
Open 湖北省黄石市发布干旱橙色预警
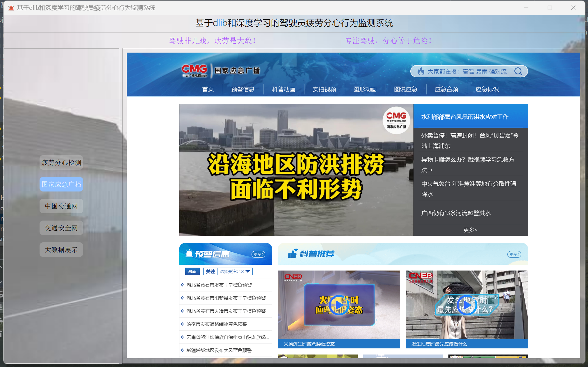219,285
